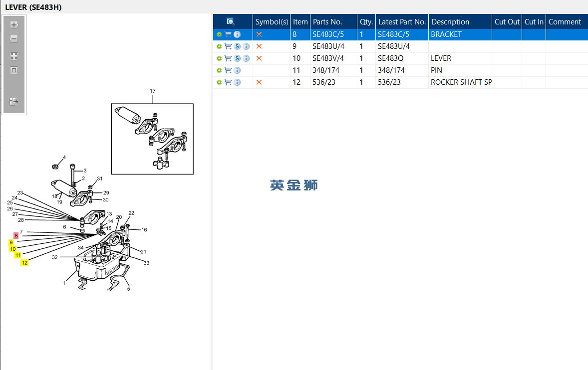Click callout number 16 in diagram
588x370 pixels.
point(144,230)
